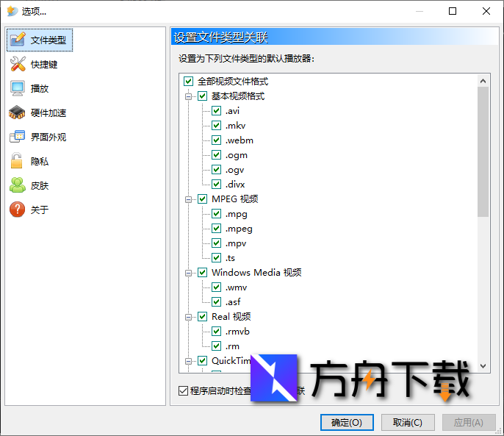Screen dimensions: 504x436
Task: Maximize the 选项 dialog window
Action: [453, 11]
